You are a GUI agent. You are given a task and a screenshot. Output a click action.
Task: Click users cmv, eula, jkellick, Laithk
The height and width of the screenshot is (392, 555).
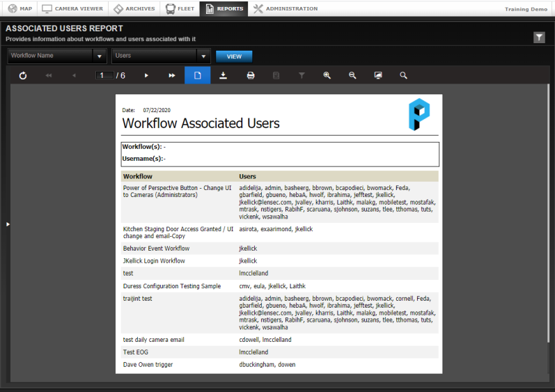[x=272, y=286]
